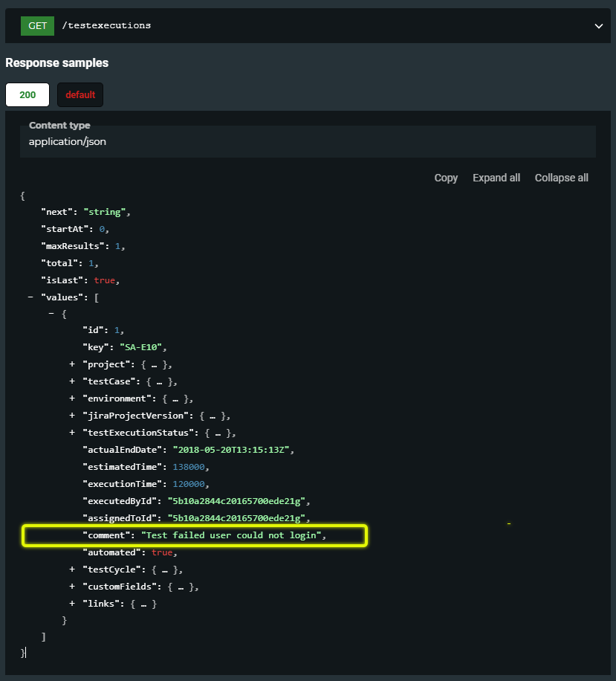The width and height of the screenshot is (616, 681).
Task: Open the application/json content type field
Action: pyautogui.click(x=308, y=141)
